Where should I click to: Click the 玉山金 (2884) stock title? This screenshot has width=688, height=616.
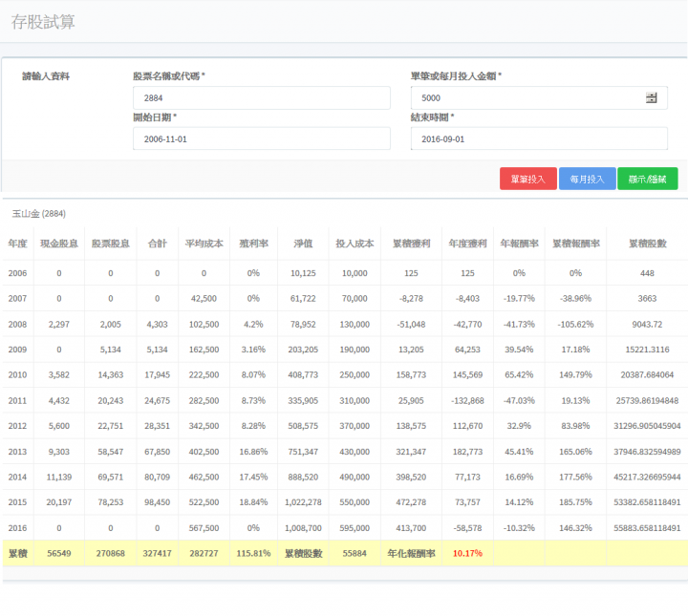[x=38, y=214]
